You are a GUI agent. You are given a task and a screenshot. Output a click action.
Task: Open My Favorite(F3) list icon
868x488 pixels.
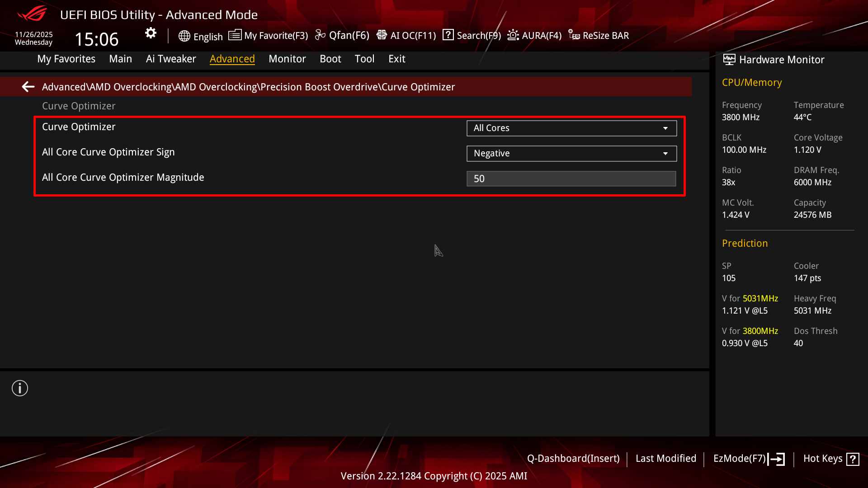[235, 35]
